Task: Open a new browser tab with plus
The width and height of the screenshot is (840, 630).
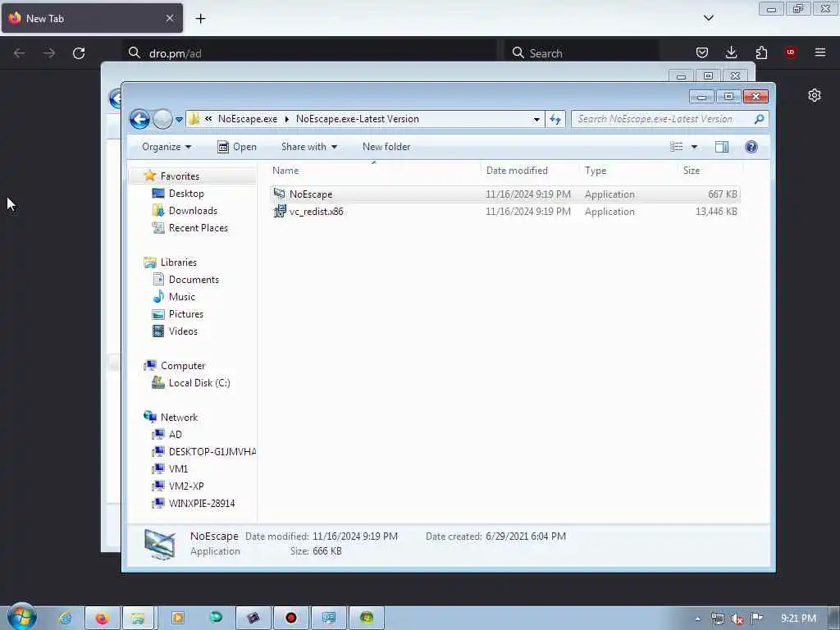Action: point(200,19)
